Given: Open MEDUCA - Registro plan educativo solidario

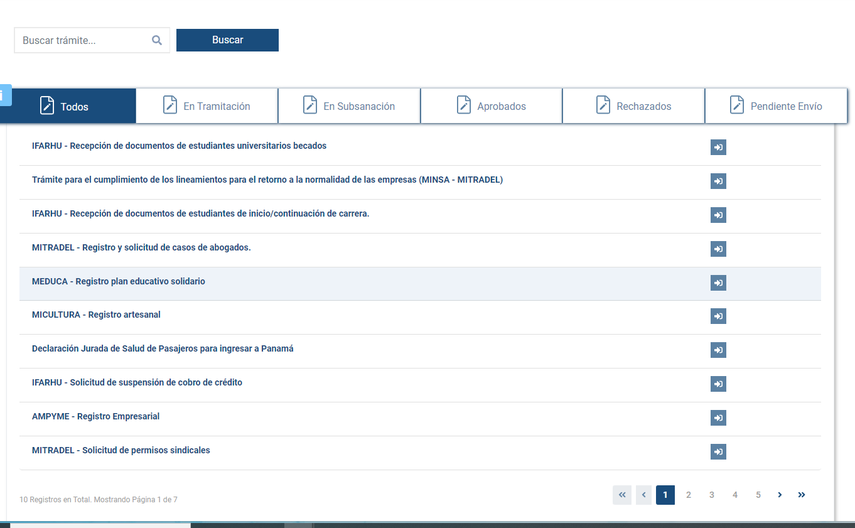Looking at the screenshot, I should [x=118, y=281].
